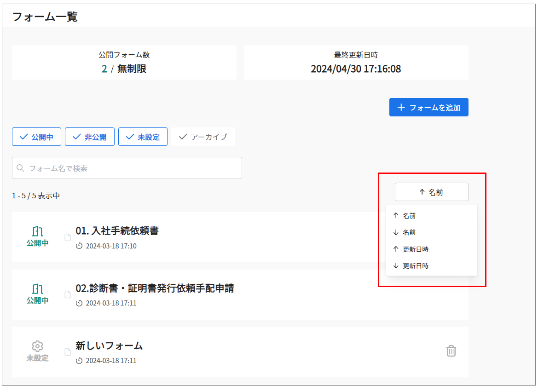
Task: Click document icon beside 01. 入社手続依頼書
Action: pyautogui.click(x=68, y=237)
